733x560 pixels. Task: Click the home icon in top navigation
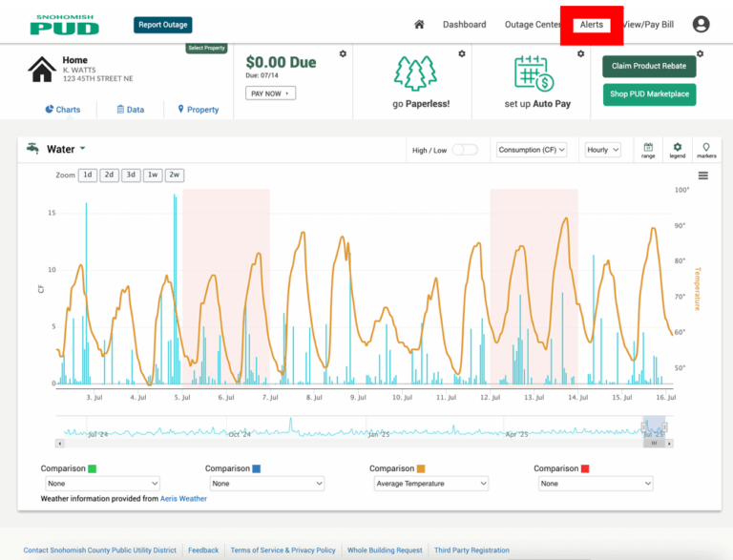[x=419, y=25]
